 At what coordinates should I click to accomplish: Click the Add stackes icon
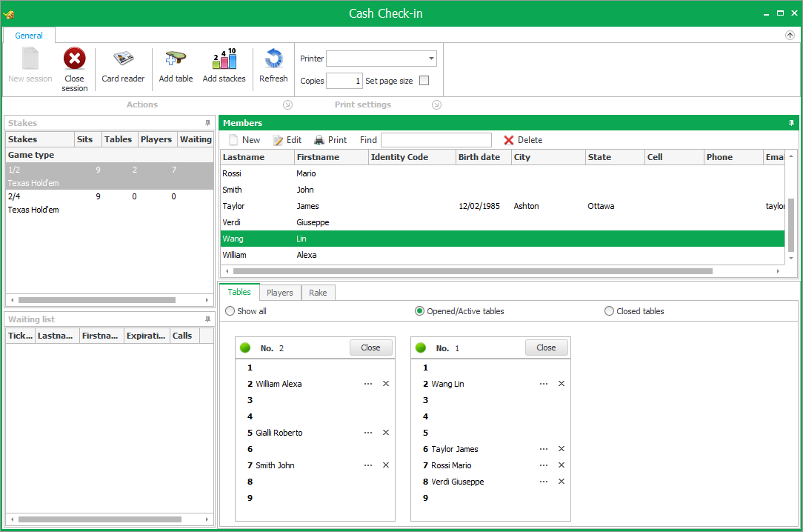point(224,59)
